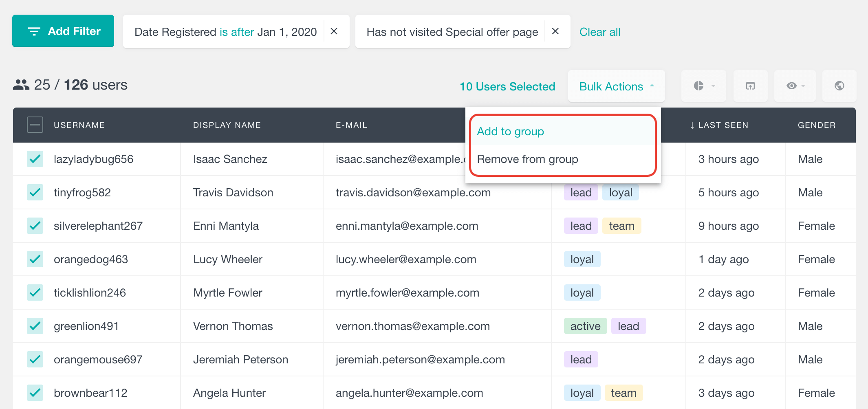Click the yellow team tag on Enni Mantyla's row
Image resolution: width=868 pixels, height=409 pixels.
pos(621,226)
